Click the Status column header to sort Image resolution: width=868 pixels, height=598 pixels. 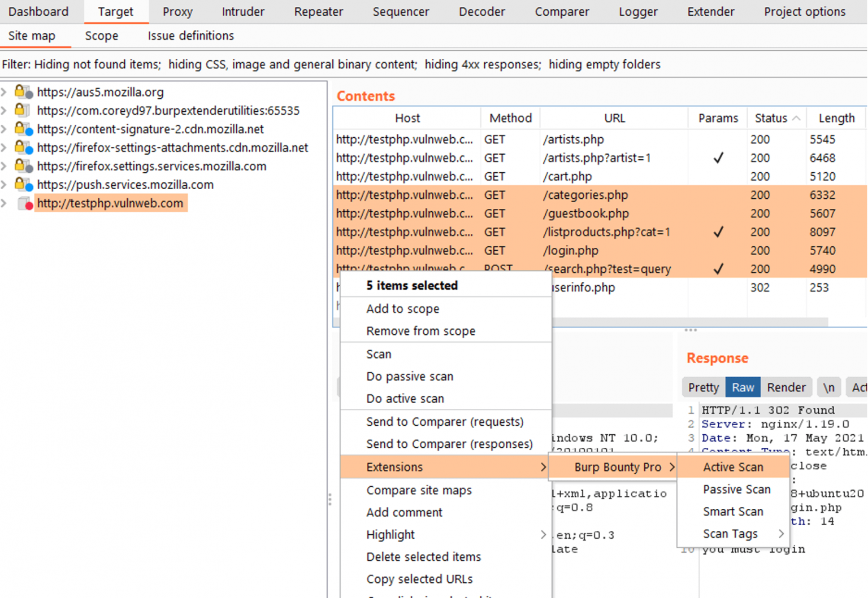(770, 117)
